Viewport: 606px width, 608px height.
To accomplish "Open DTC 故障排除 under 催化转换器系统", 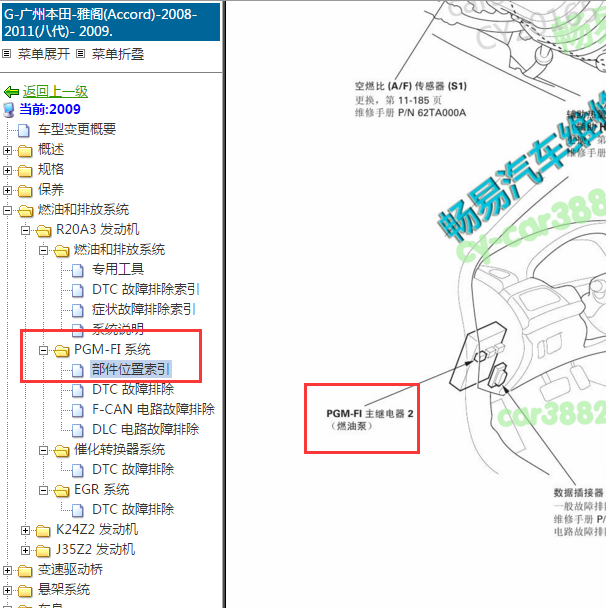I will [x=133, y=469].
